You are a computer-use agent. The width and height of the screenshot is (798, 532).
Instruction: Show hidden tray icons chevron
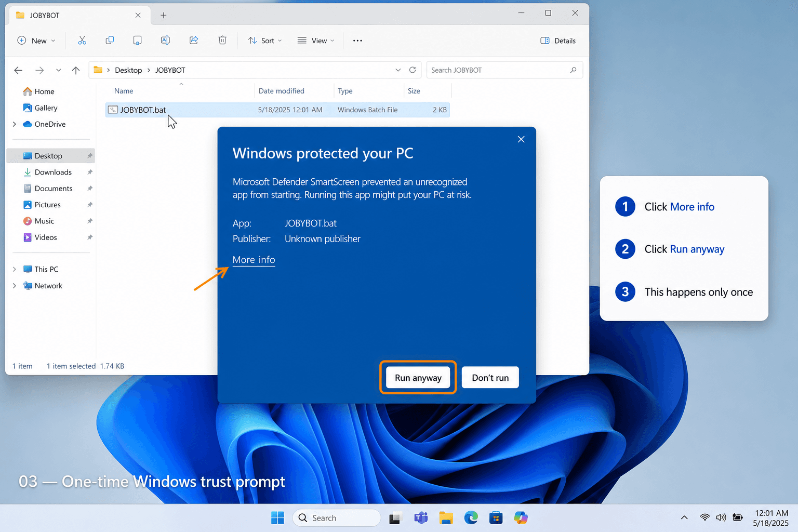pos(684,517)
